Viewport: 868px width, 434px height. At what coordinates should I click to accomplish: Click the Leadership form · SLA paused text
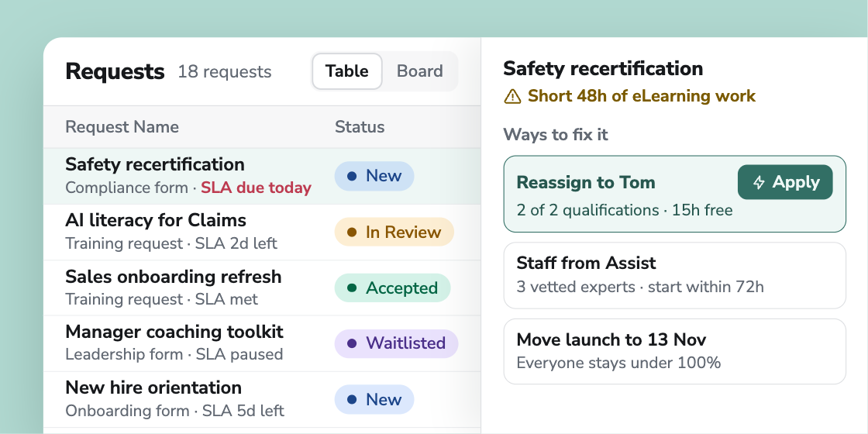click(174, 354)
